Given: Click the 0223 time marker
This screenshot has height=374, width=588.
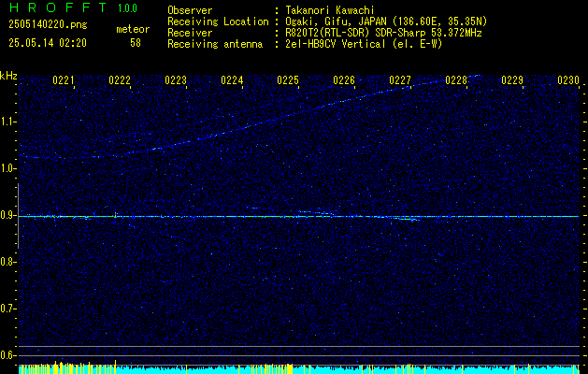Looking at the screenshot, I should point(176,80).
